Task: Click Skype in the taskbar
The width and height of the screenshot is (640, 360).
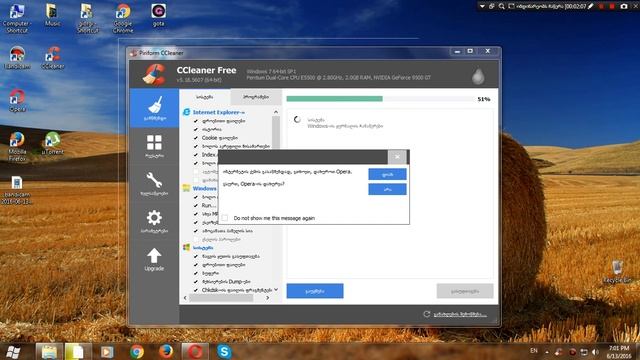Action: click(x=224, y=351)
